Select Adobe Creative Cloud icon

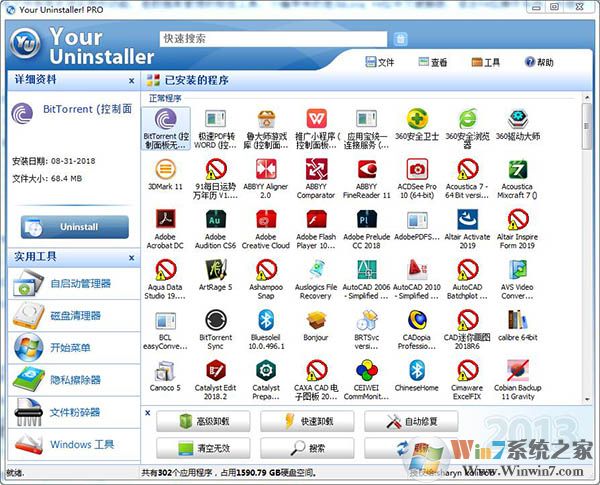coord(266,219)
